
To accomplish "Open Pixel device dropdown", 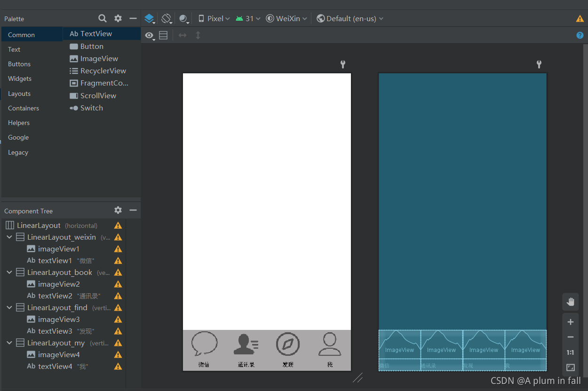I will pyautogui.click(x=214, y=19).
